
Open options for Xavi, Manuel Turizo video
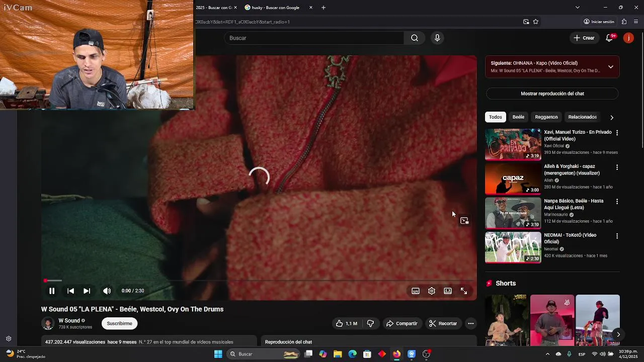(617, 133)
